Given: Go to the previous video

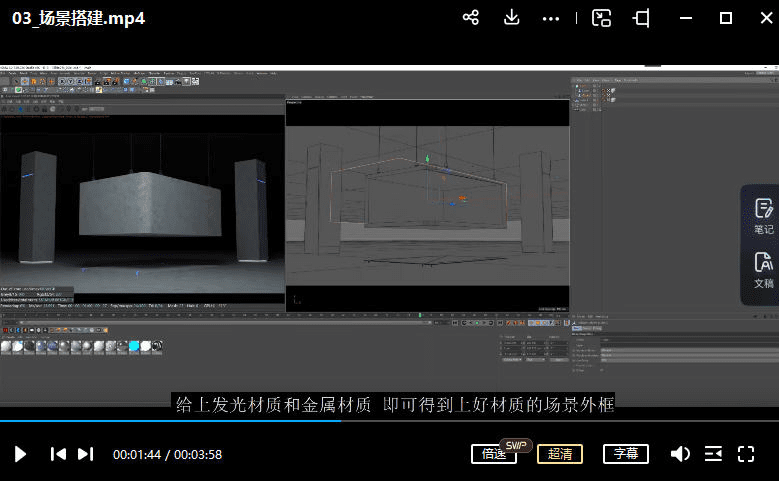Looking at the screenshot, I should coord(58,454).
